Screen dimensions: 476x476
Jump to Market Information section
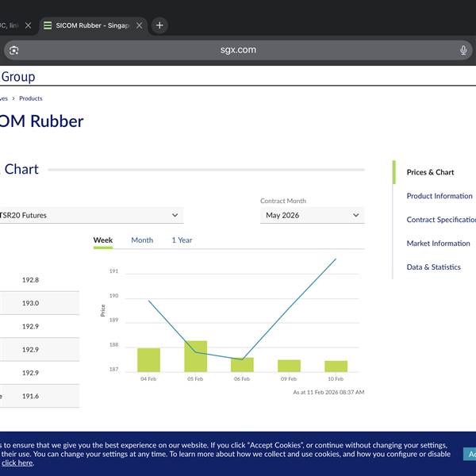pyautogui.click(x=438, y=244)
